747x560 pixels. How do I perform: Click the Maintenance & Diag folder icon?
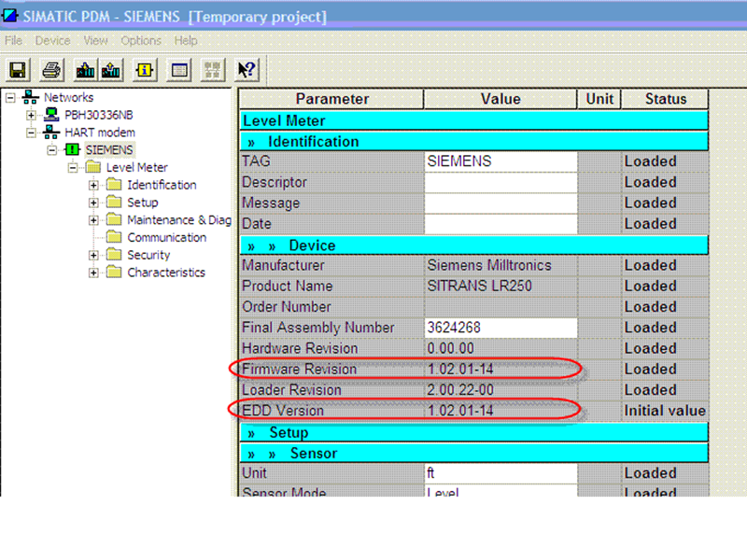[x=114, y=219]
